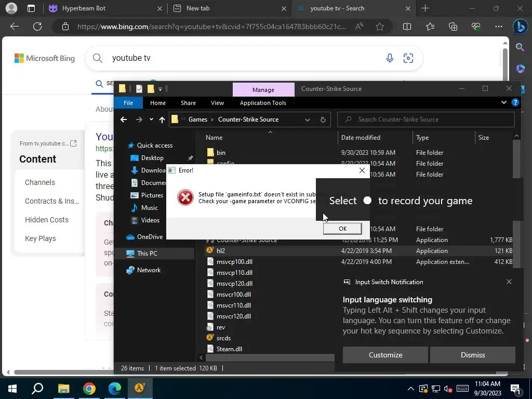This screenshot has height=399, width=532.
Task: Open Network in navigation pane
Action: tap(149, 270)
